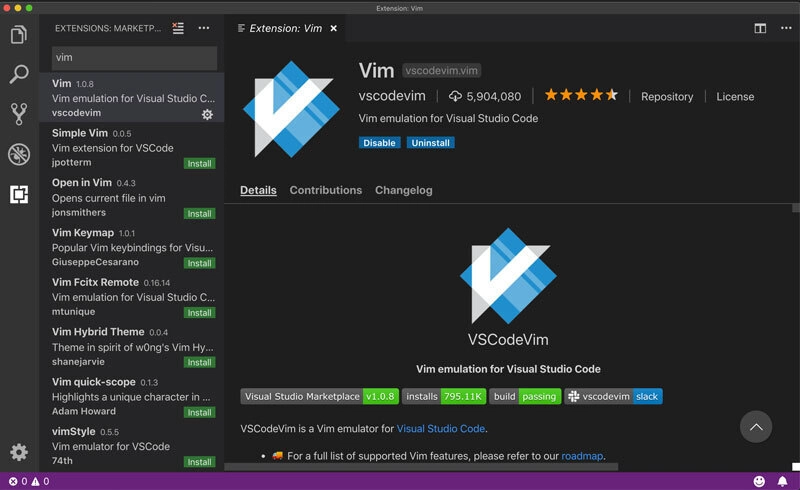Click the split editor icon
This screenshot has width=800, height=490.
coord(760,28)
